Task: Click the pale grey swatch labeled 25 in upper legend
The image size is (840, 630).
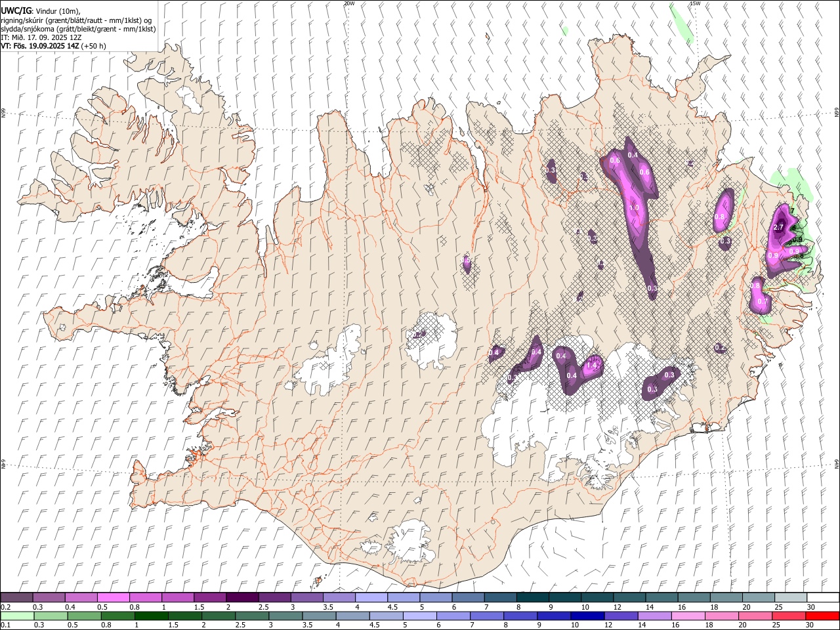Action: click(791, 597)
